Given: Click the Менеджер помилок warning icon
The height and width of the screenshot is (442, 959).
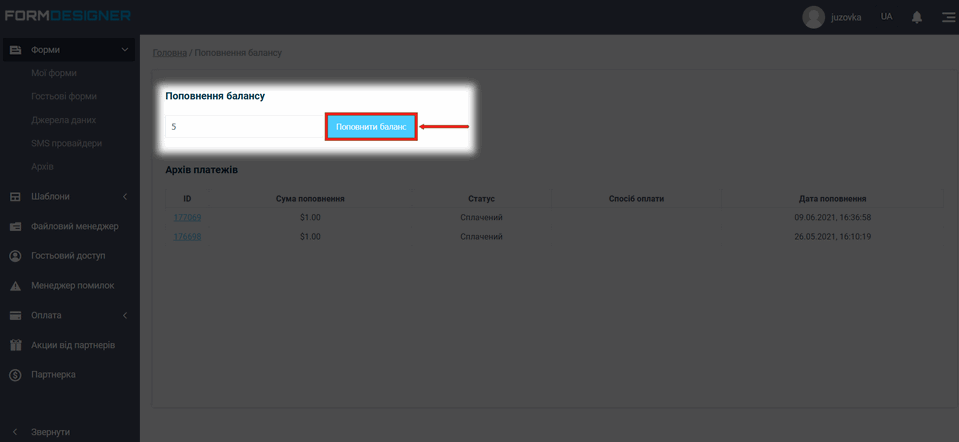Looking at the screenshot, I should [x=16, y=286].
